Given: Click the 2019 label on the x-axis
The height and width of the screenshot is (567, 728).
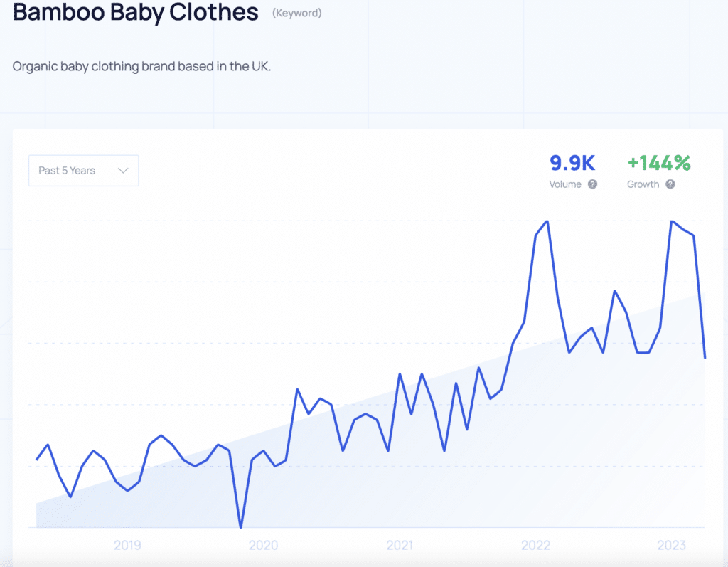Looking at the screenshot, I should tap(127, 546).
